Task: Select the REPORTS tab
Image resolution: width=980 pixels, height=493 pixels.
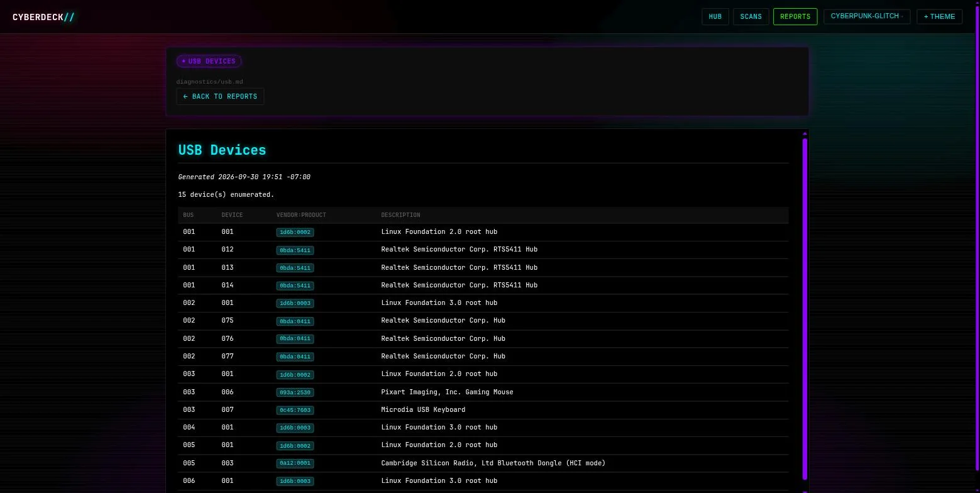Action: coord(795,16)
